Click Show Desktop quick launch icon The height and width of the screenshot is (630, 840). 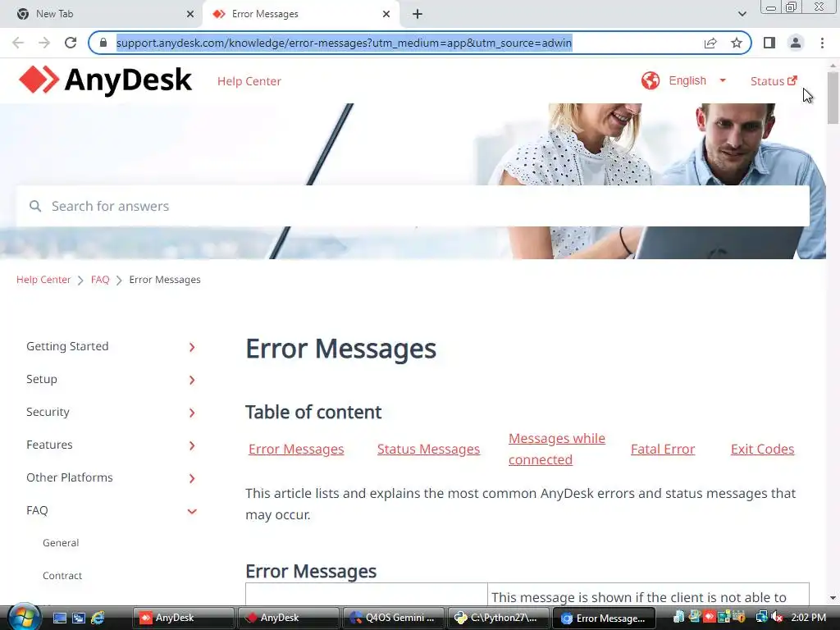tap(60, 619)
